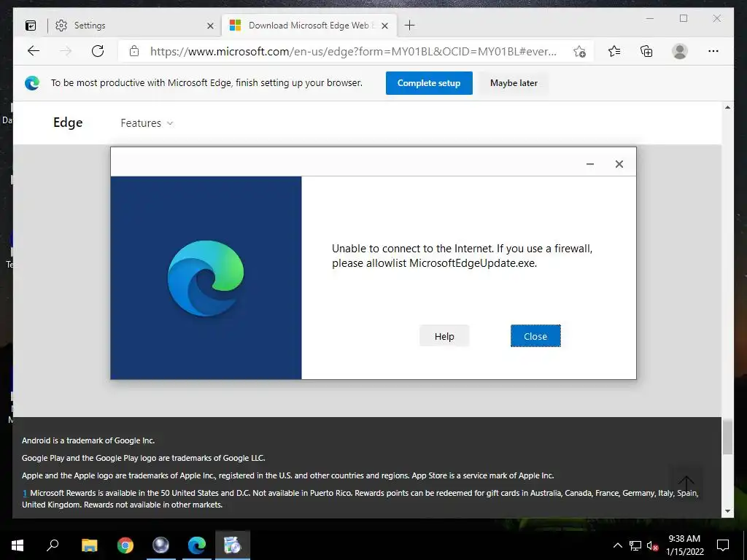The image size is (747, 560).
Task: Maximize the Edge browser window
Action: [684, 18]
